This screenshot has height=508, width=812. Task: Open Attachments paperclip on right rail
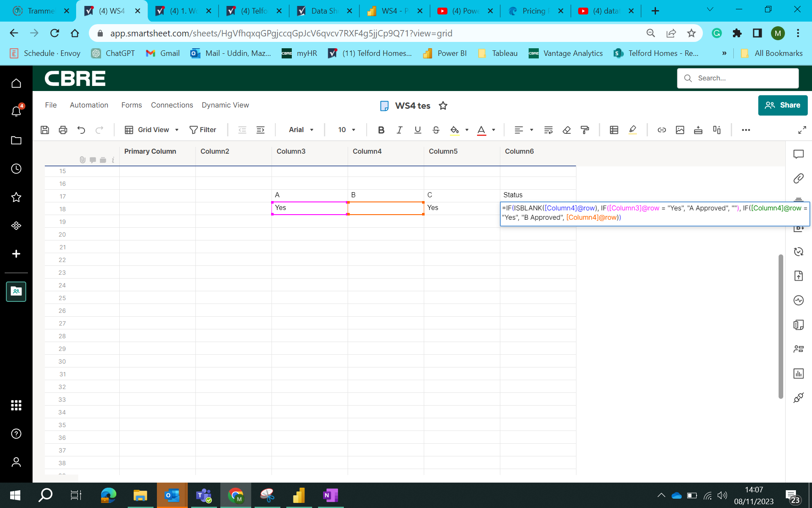click(x=798, y=179)
